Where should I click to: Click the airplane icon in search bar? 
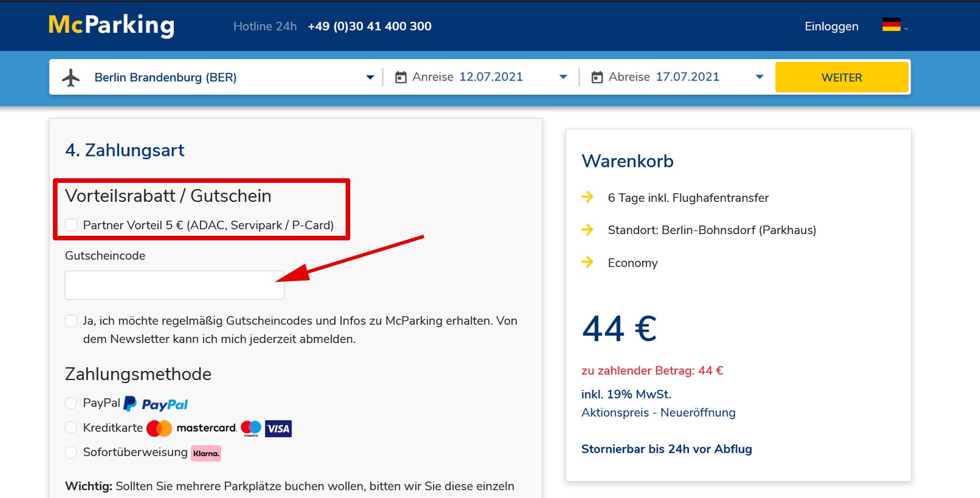pyautogui.click(x=71, y=78)
